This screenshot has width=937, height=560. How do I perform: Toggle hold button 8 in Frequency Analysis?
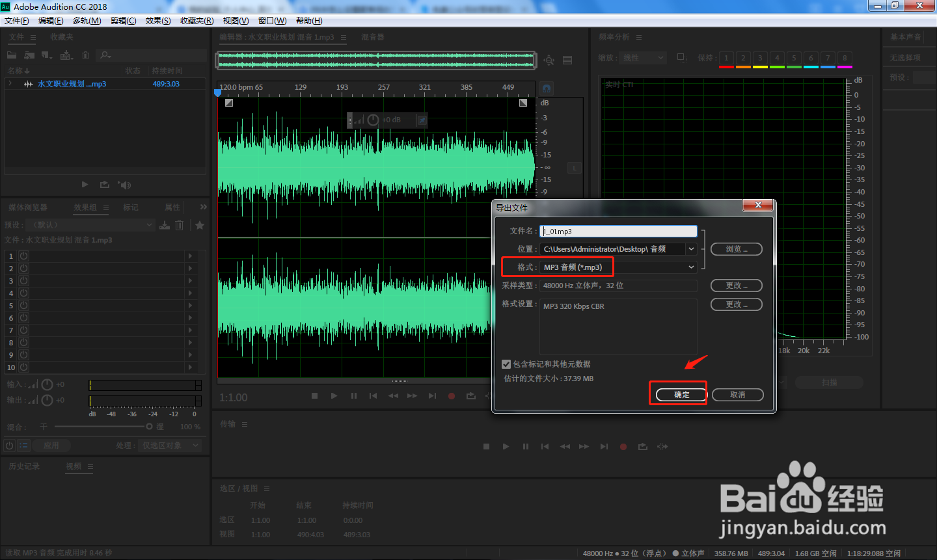click(x=845, y=58)
